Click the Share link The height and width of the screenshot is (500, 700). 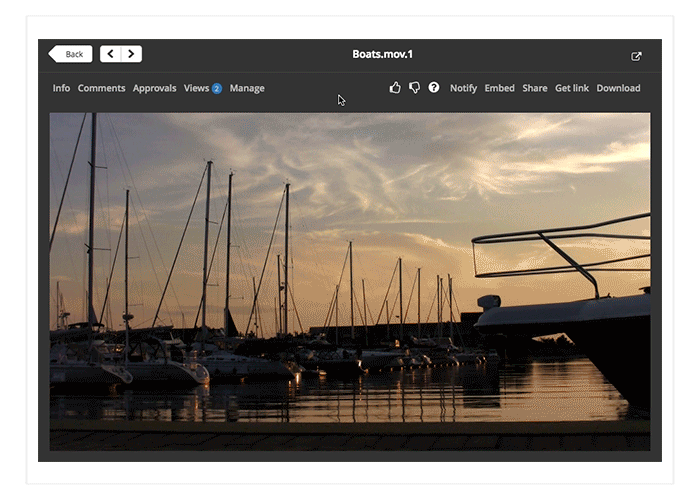[x=535, y=88]
